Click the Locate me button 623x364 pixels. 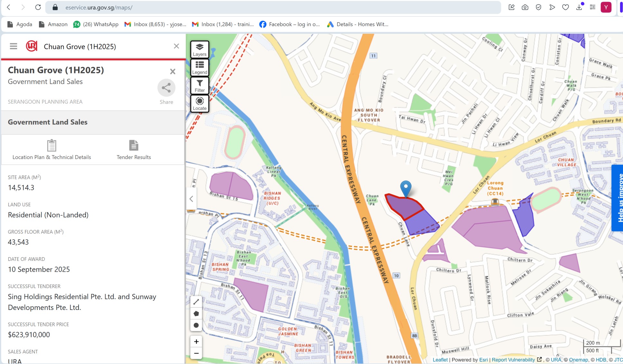coord(200,103)
